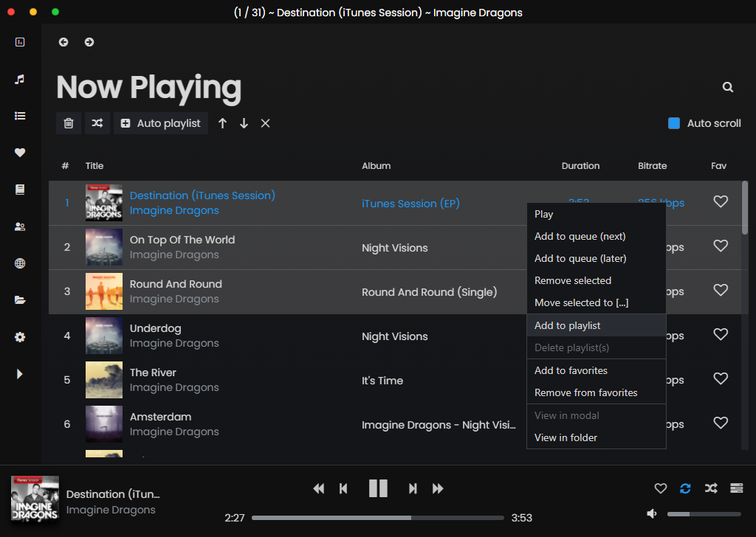Open Move selected to [...] option
This screenshot has width=756, height=537.
pos(597,303)
